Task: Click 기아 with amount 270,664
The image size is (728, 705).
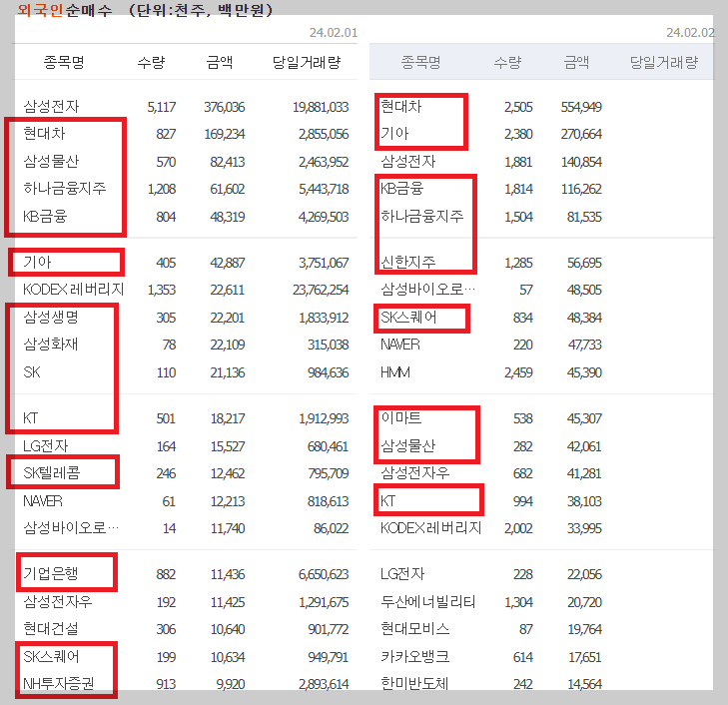Action: 394,134
